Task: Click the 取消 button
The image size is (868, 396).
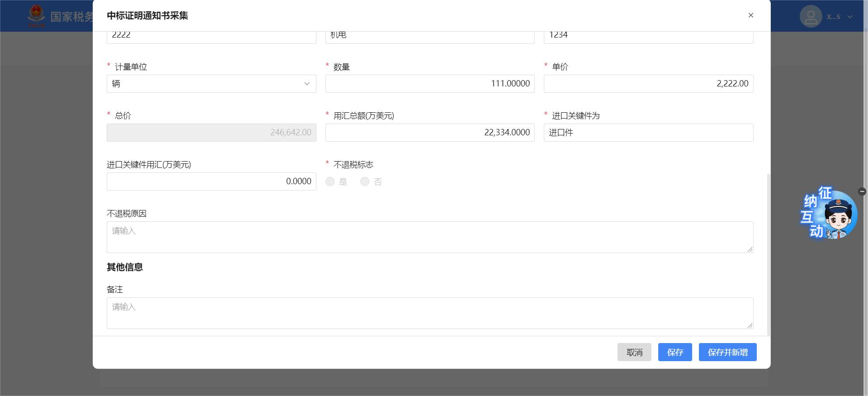Action: (634, 352)
